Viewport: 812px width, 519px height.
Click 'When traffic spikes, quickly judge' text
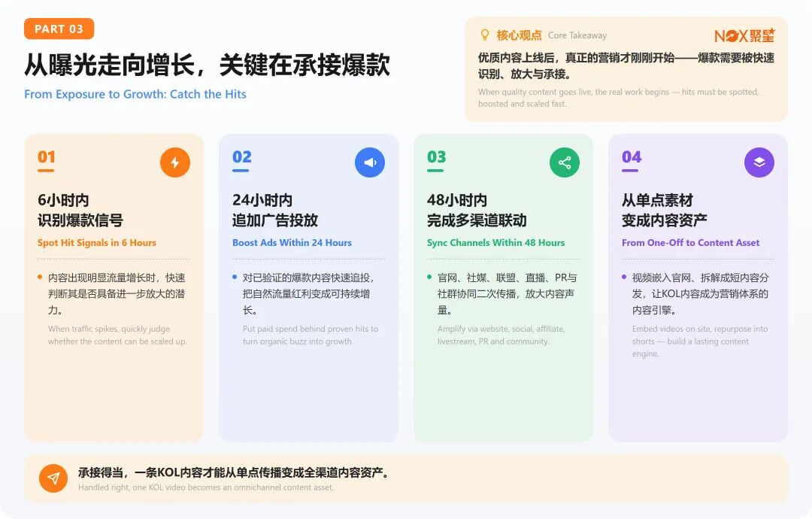coord(117,335)
